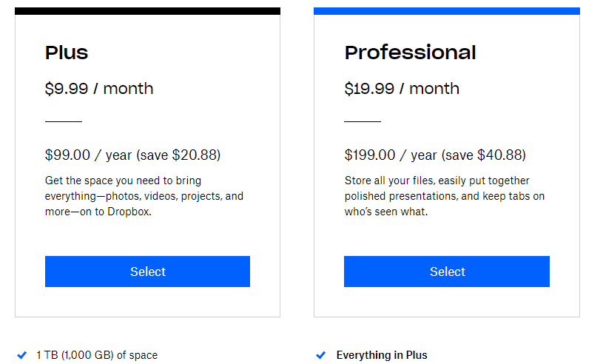Select the Plus plan button
The width and height of the screenshot is (603, 364).
click(147, 272)
